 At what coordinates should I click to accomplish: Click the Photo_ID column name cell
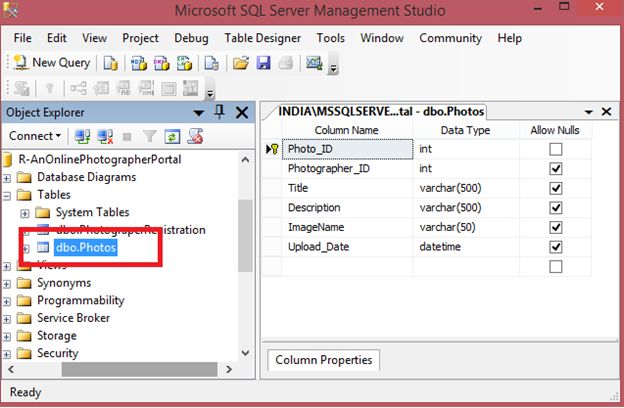tap(347, 149)
